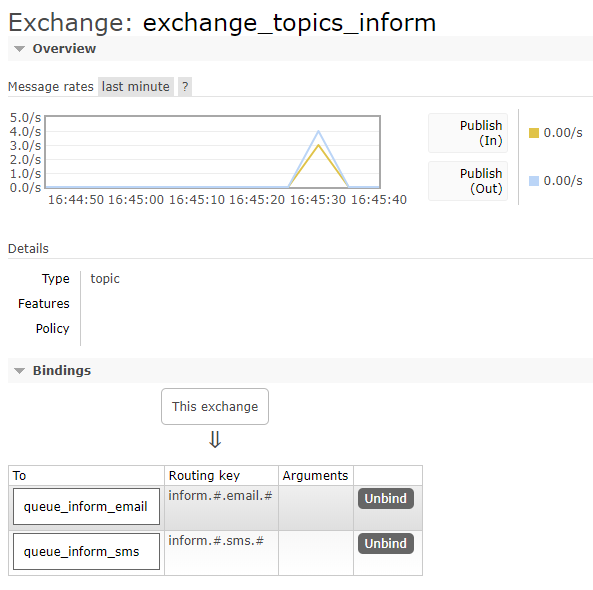Select the inform.#.email.# routing key text
Screen dimensions: 593x590
[220, 495]
